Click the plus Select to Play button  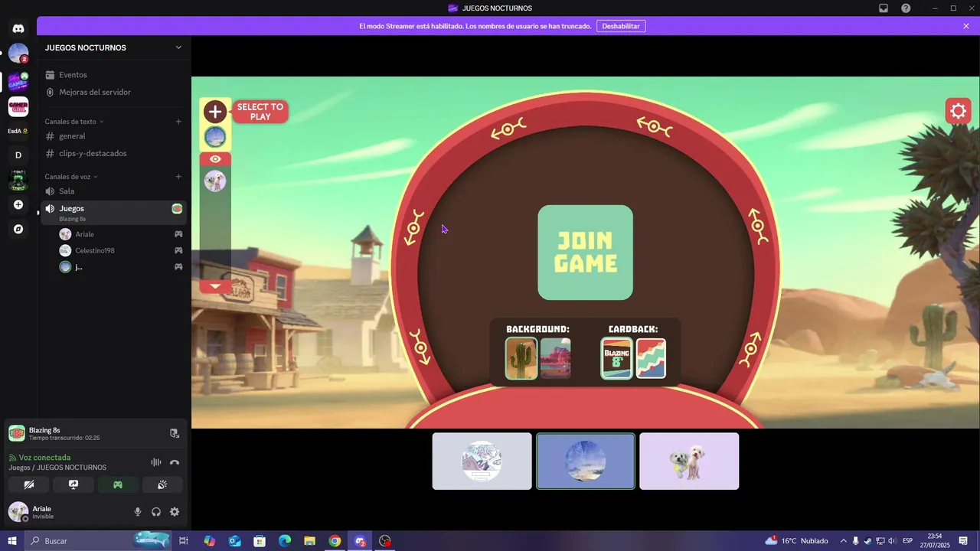(215, 112)
